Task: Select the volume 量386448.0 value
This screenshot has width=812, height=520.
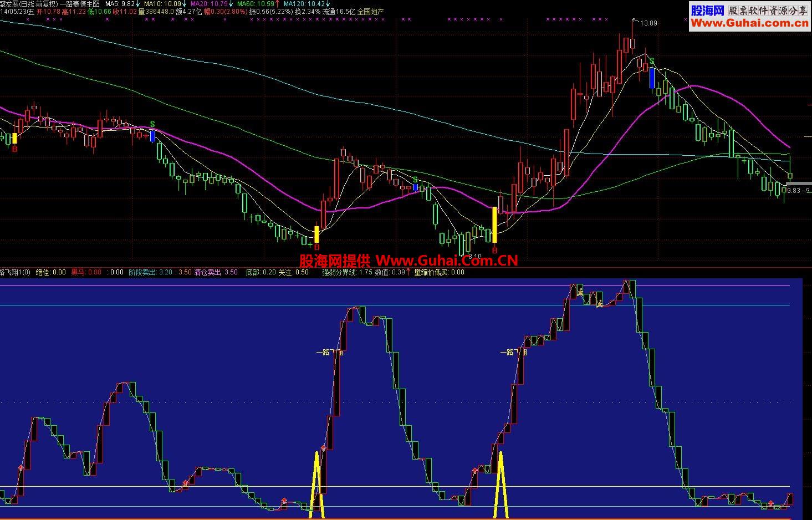Action: tap(156, 12)
